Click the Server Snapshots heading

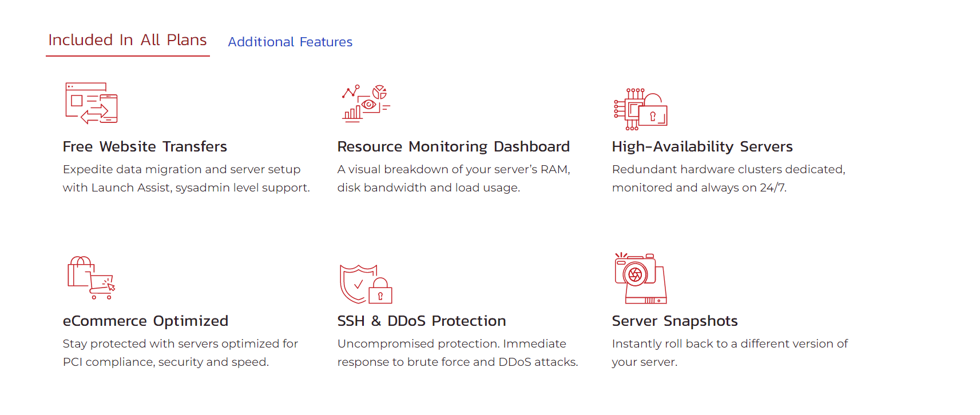tap(675, 321)
